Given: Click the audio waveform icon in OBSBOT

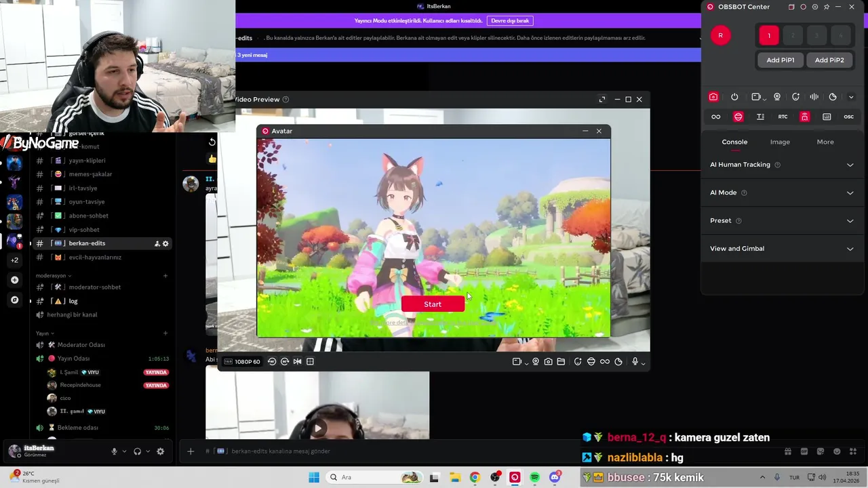Looking at the screenshot, I should tap(814, 97).
